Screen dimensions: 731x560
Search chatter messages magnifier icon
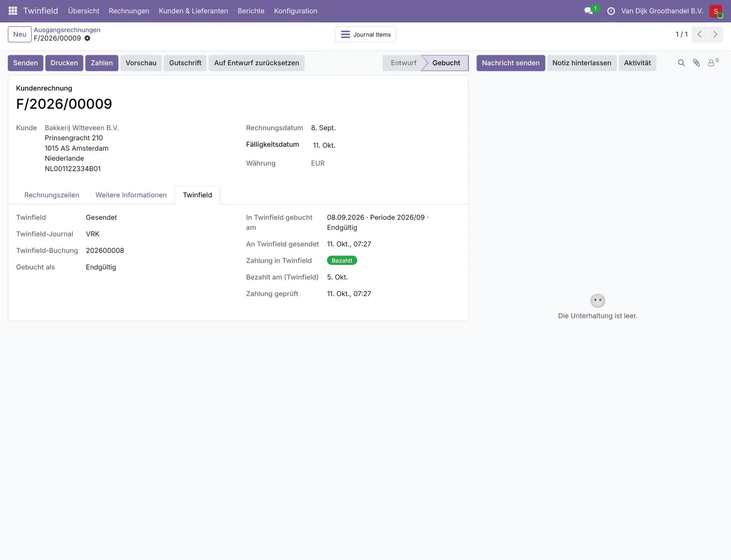tap(681, 63)
